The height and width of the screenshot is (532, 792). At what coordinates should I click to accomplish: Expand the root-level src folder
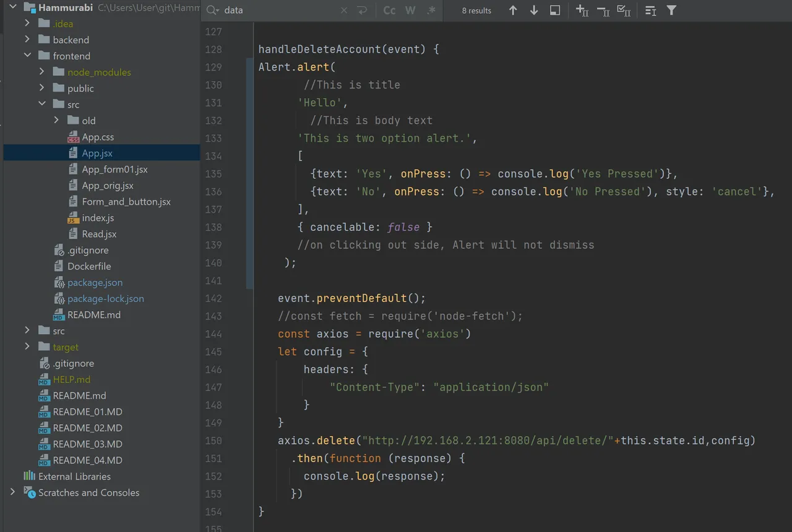click(x=27, y=331)
